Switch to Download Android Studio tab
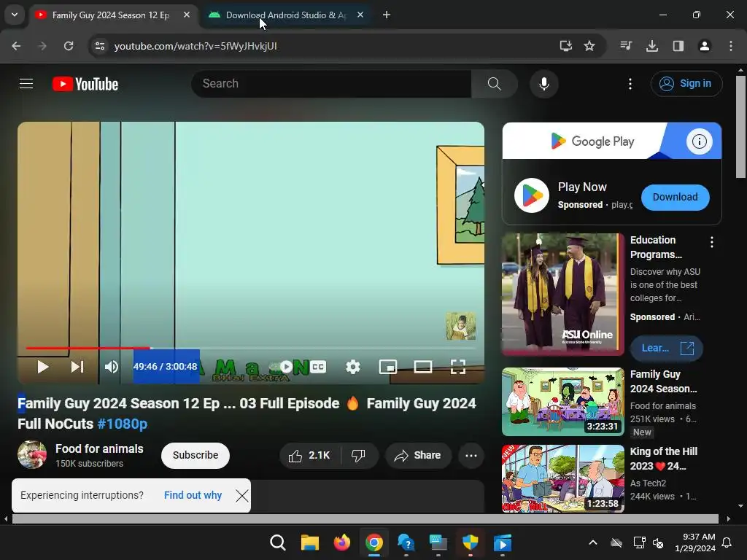 (286, 15)
